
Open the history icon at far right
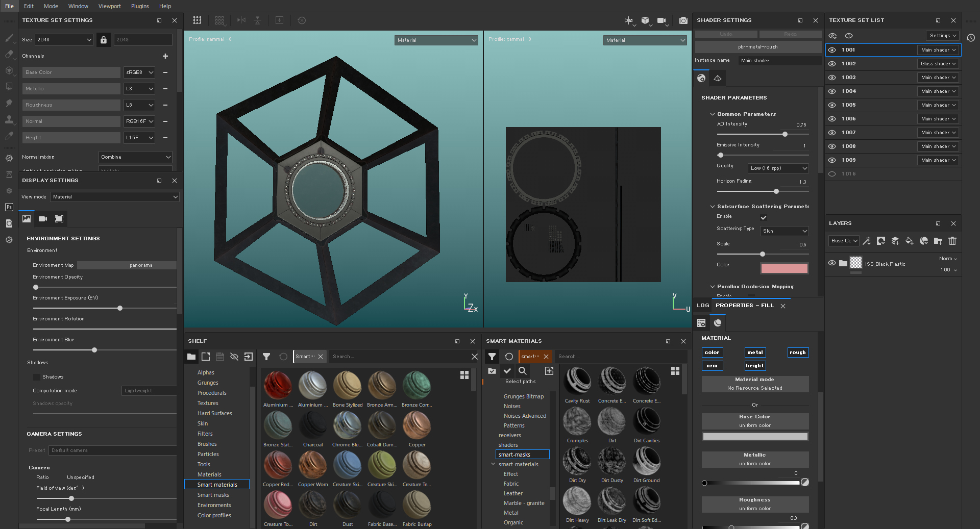click(x=971, y=38)
